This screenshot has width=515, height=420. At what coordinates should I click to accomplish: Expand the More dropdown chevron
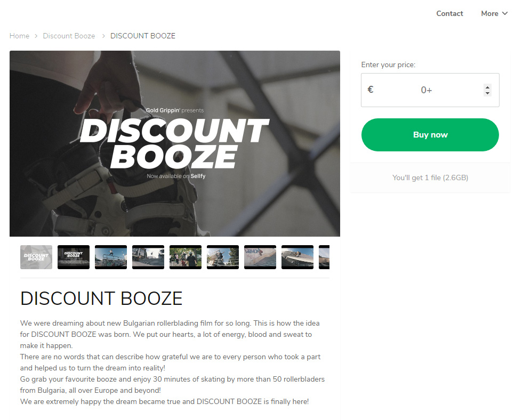pyautogui.click(x=505, y=13)
